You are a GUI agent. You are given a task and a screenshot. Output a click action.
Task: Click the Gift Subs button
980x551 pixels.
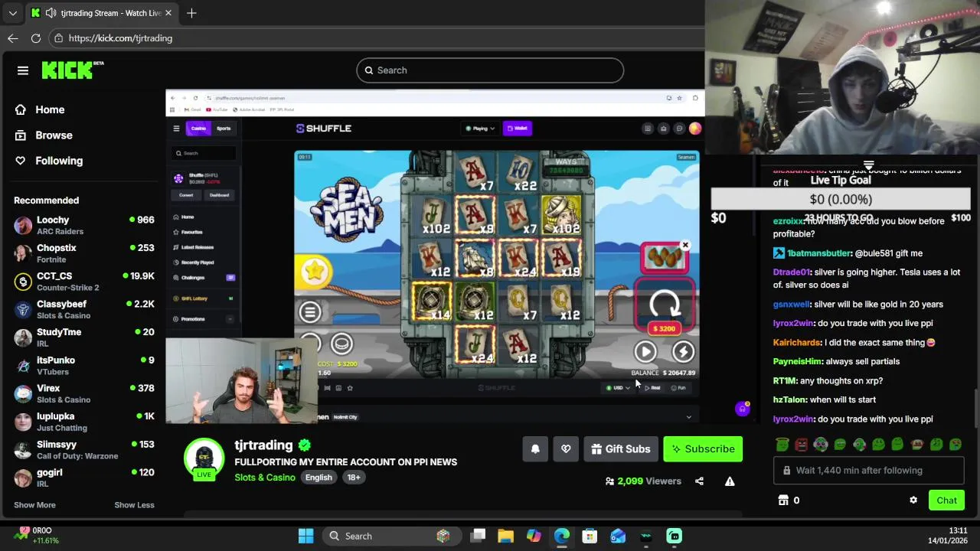[620, 449]
